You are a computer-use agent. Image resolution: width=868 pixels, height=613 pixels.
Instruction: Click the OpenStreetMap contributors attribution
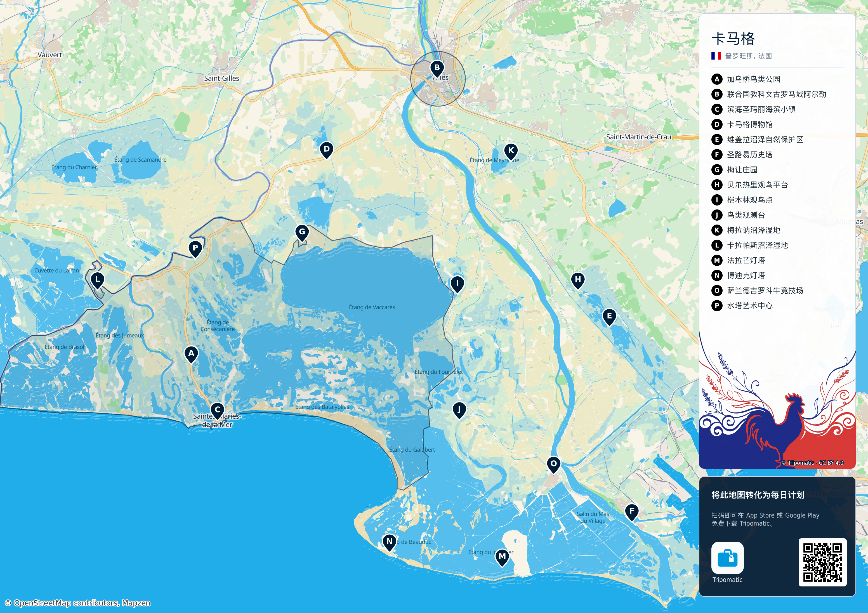(77, 603)
